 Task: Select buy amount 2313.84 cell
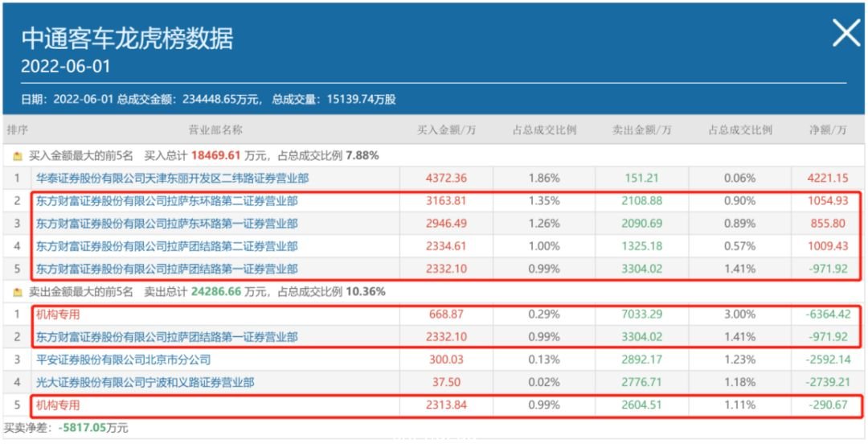[446, 405]
